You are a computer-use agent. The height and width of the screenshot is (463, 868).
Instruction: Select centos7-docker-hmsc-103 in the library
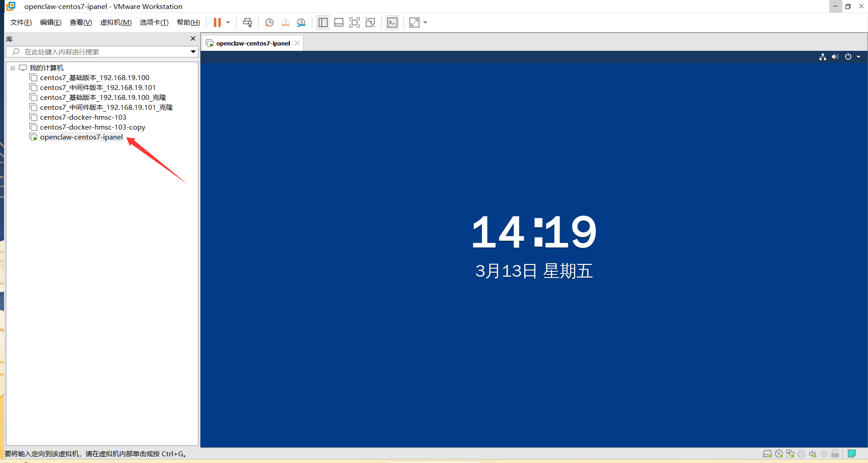click(x=83, y=117)
